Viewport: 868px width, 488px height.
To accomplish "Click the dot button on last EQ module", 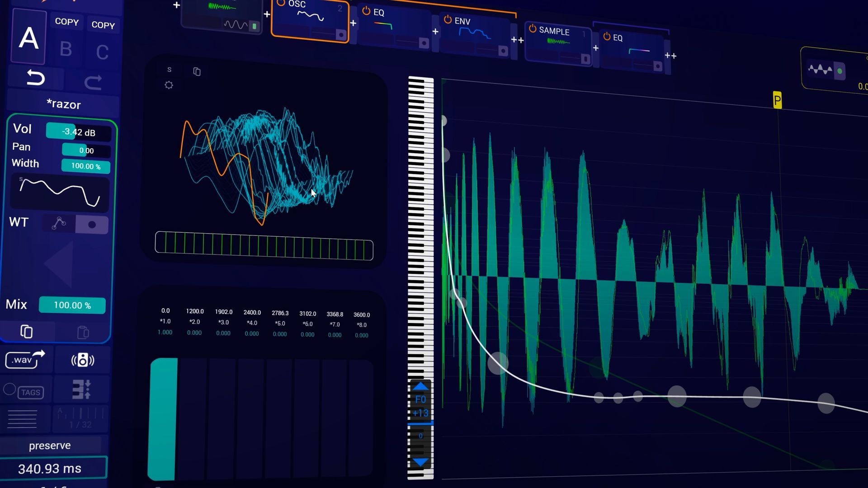I will click(x=658, y=66).
